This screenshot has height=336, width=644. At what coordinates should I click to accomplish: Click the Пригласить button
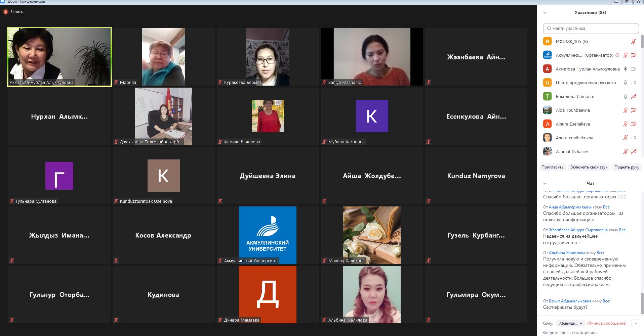pos(552,167)
